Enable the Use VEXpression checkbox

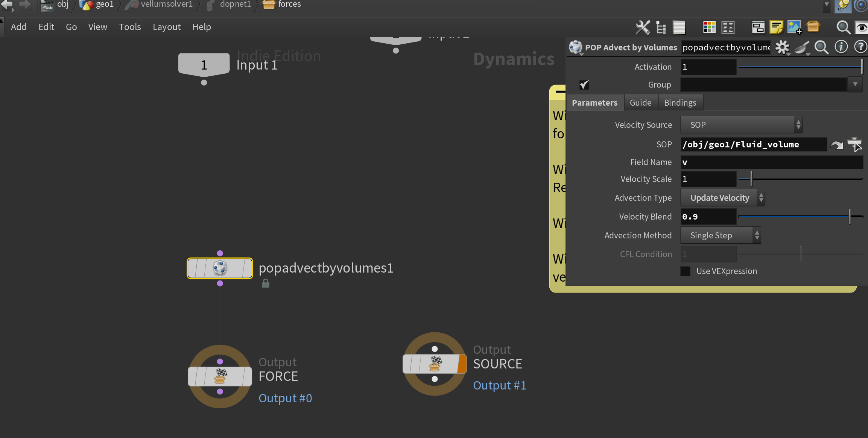point(686,271)
